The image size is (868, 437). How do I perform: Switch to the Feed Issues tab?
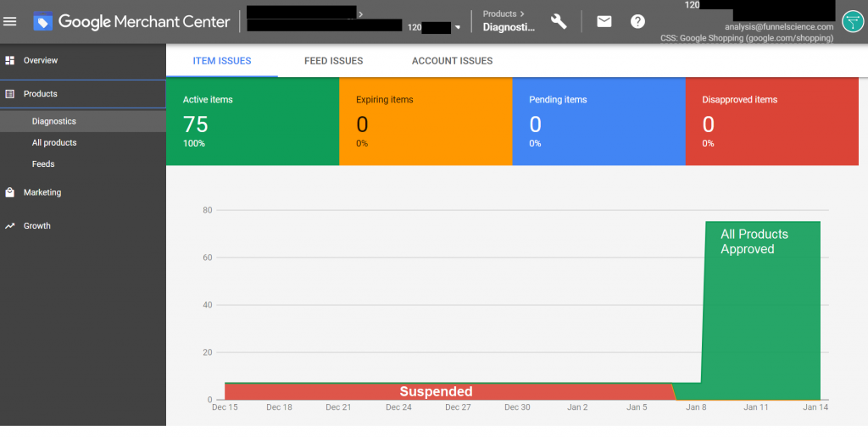[334, 61]
